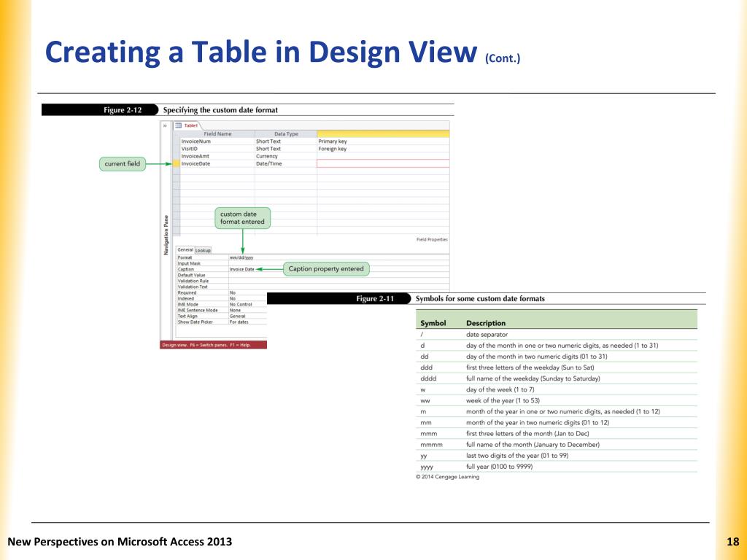Select the Table1 document tab
The width and height of the screenshot is (747, 560).
(x=187, y=125)
